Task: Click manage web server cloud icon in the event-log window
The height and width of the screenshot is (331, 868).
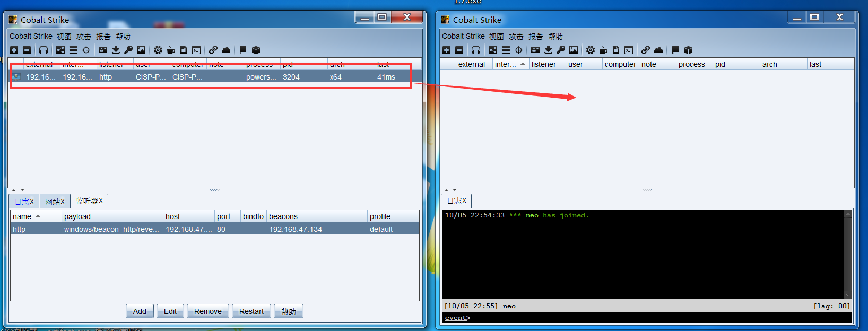Action: point(658,50)
